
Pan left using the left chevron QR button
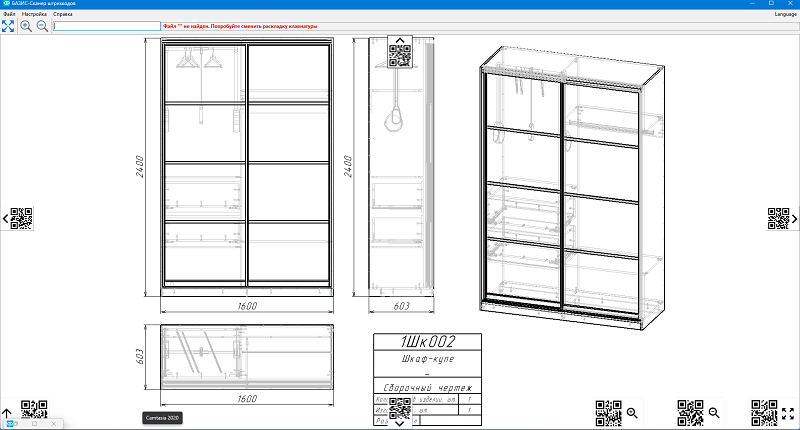coord(17,219)
